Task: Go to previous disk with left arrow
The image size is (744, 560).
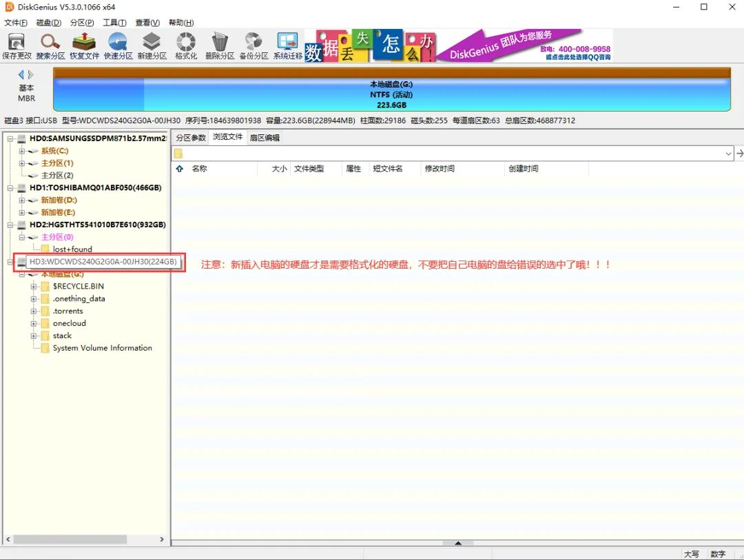Action: coord(21,74)
